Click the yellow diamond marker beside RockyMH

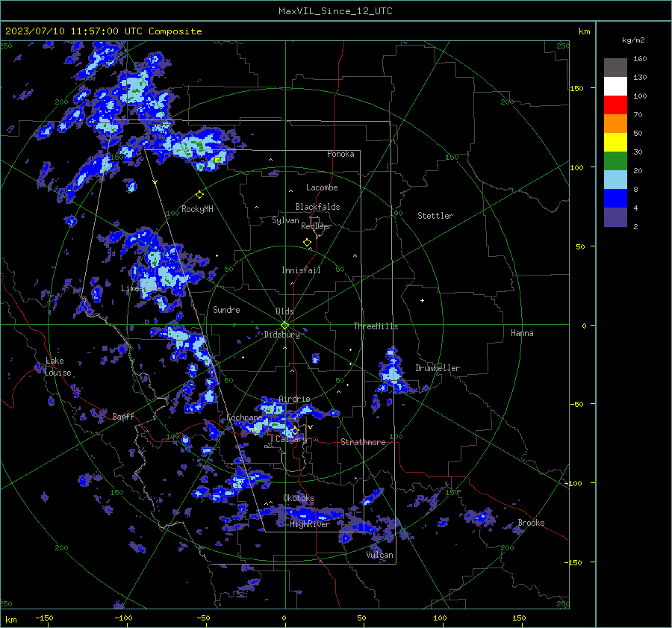point(199,195)
